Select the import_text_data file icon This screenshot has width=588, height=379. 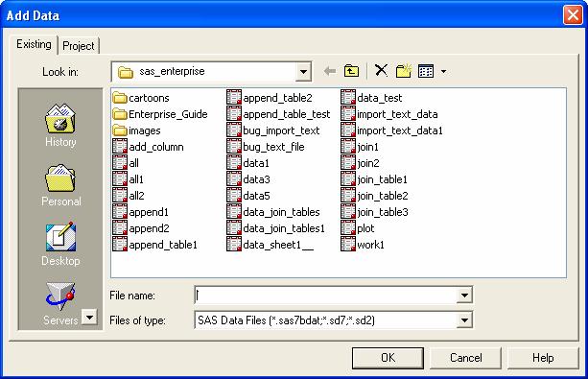[348, 113]
